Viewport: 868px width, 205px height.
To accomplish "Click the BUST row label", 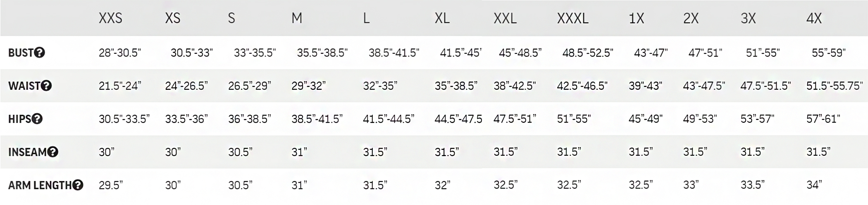I will [21, 53].
